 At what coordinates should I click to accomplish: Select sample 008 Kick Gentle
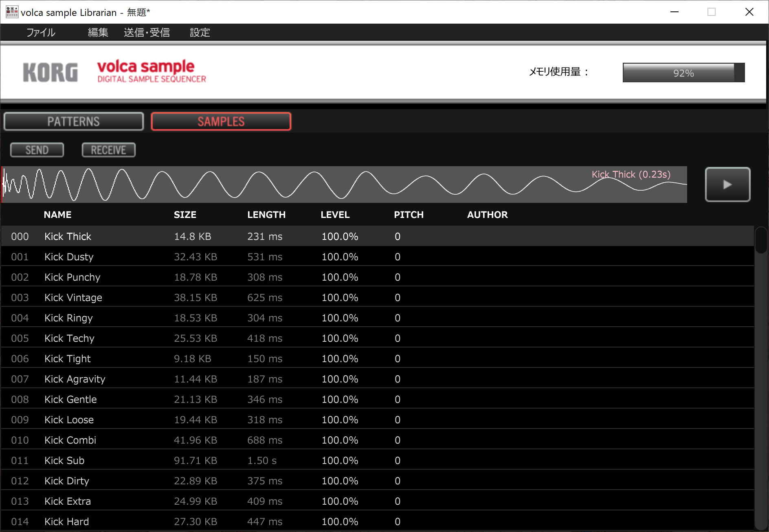[378, 399]
